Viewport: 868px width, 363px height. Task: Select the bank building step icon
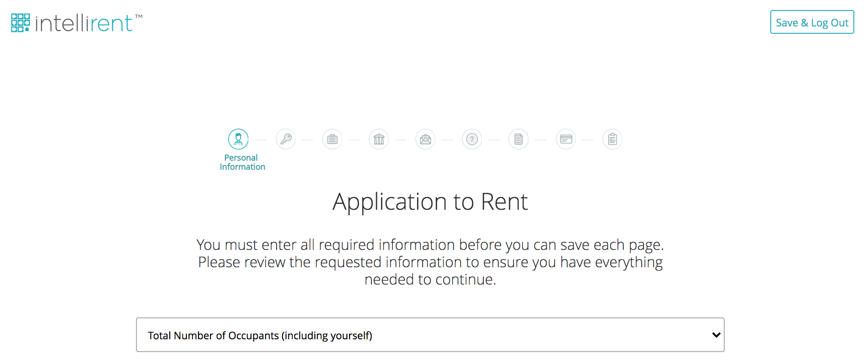(379, 139)
